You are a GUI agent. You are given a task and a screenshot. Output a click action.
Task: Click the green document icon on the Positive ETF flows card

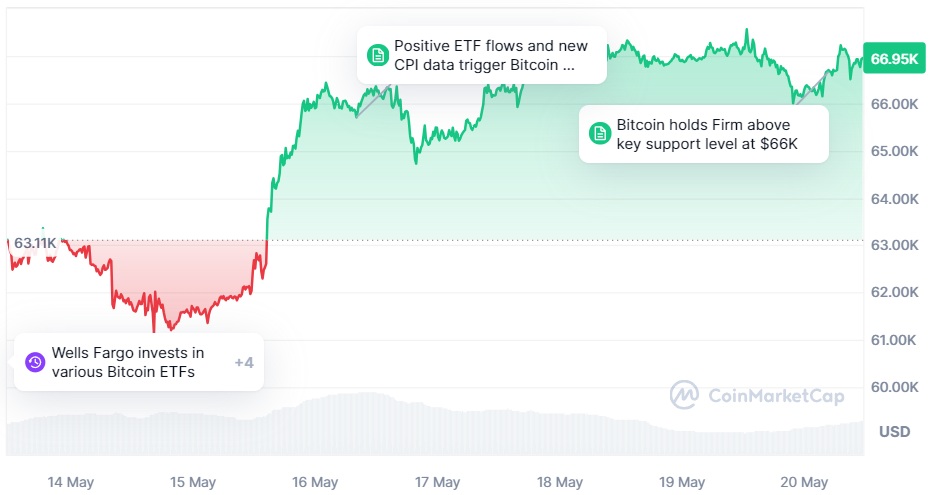pyautogui.click(x=377, y=55)
